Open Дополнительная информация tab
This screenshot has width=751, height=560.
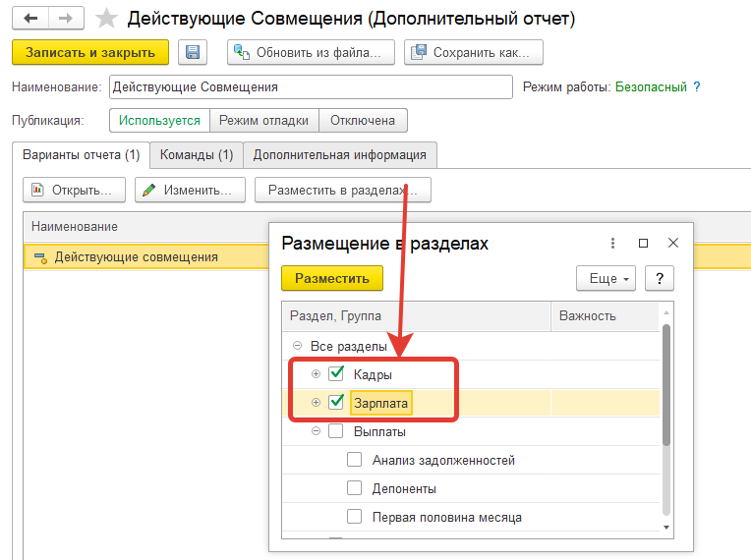coord(339,154)
